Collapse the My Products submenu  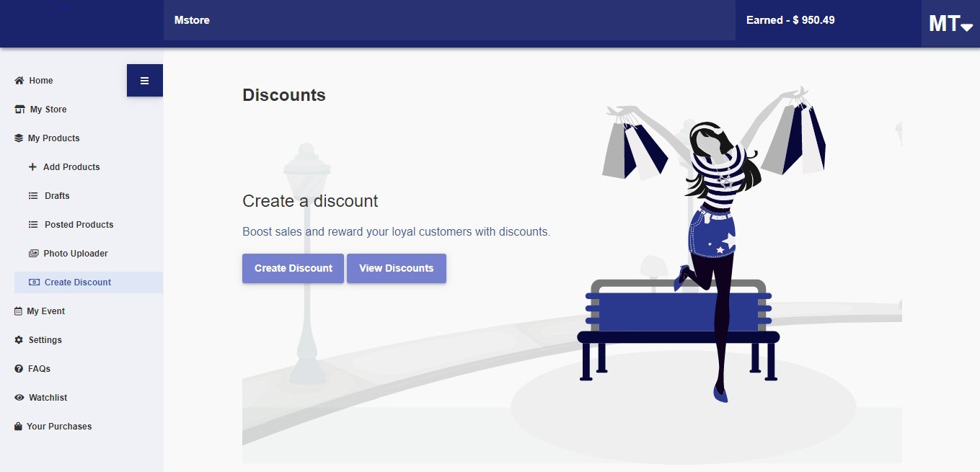click(x=47, y=138)
